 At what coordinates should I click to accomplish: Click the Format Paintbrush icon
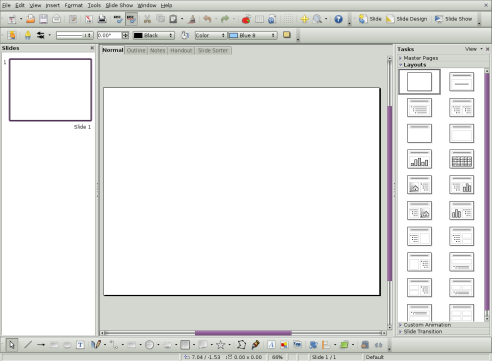[192, 19]
